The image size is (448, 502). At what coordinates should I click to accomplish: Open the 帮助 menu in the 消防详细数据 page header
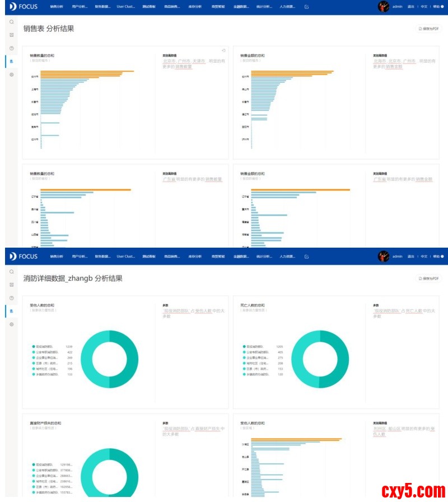tap(438, 256)
